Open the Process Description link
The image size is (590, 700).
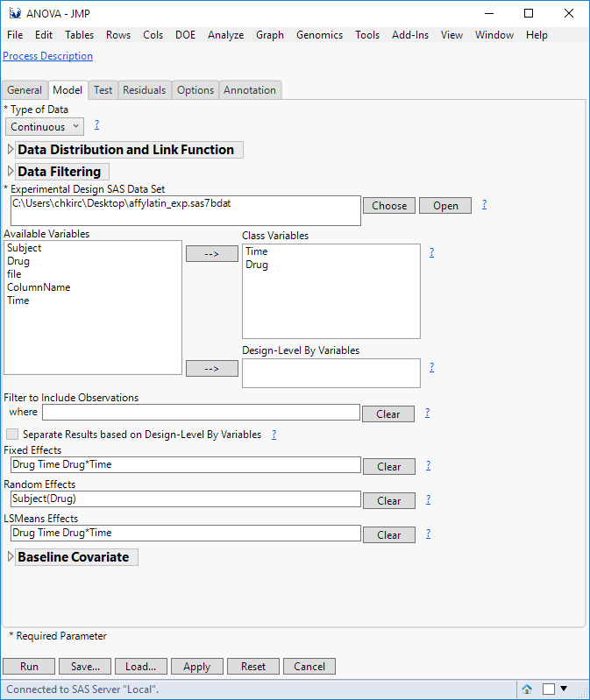click(47, 56)
